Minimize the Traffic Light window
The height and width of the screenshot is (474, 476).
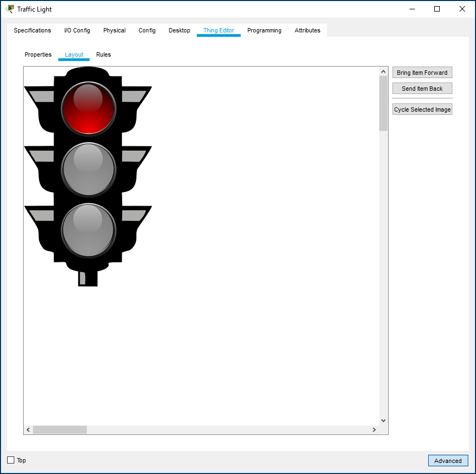pos(412,9)
